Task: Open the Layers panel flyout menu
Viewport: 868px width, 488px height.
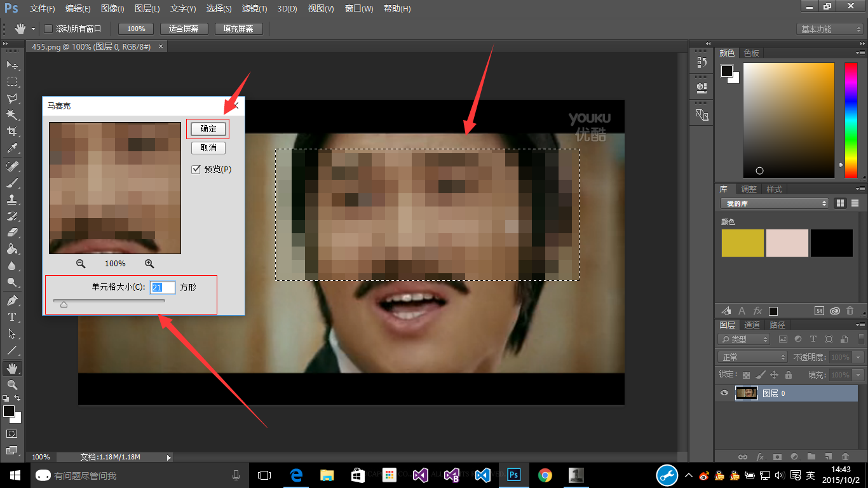Action: pos(860,325)
